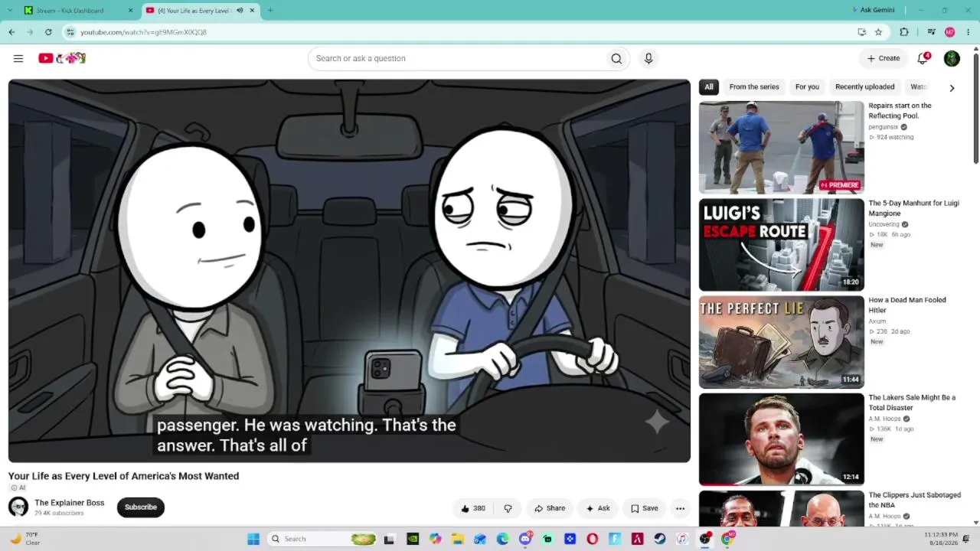Open Opera browser from the taskbar
980x551 pixels.
click(x=592, y=539)
